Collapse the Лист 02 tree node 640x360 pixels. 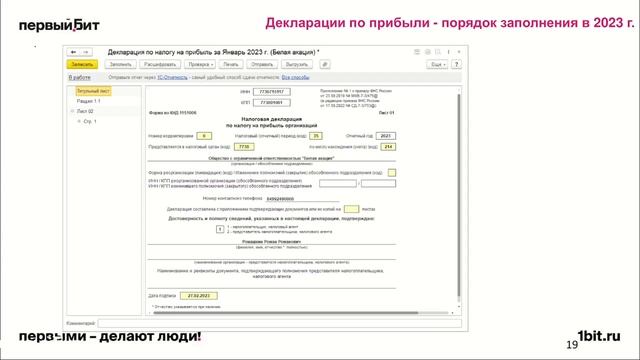pyautogui.click(x=72, y=111)
